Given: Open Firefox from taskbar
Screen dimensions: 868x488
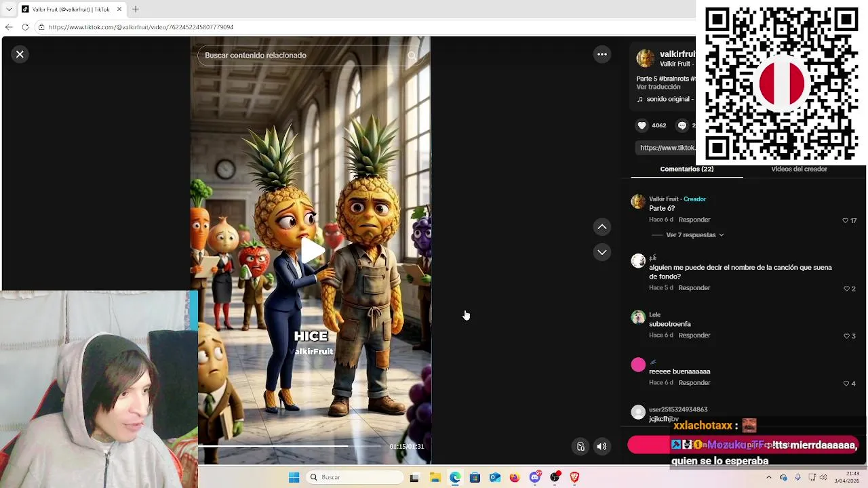Looking at the screenshot, I should click(x=515, y=478).
